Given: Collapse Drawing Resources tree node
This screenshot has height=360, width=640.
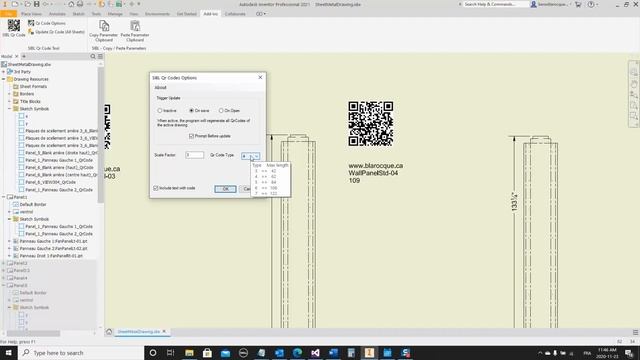Looking at the screenshot, I should pyautogui.click(x=4, y=79).
